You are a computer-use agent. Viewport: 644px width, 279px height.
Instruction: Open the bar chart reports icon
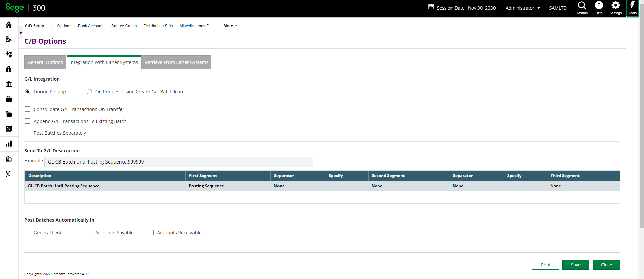tap(9, 144)
